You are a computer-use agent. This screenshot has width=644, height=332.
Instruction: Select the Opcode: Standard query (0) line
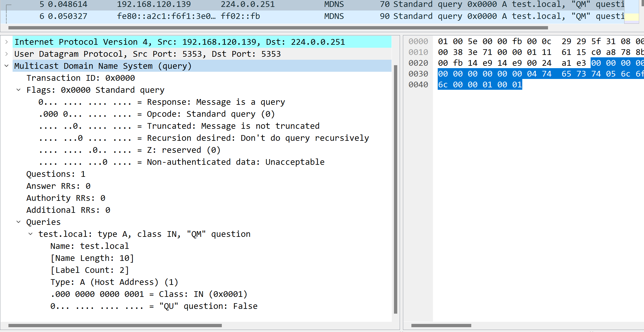(x=157, y=114)
